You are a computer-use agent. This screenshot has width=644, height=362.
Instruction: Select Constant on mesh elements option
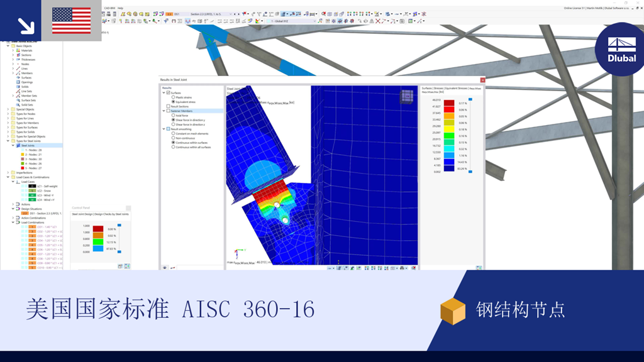click(174, 133)
